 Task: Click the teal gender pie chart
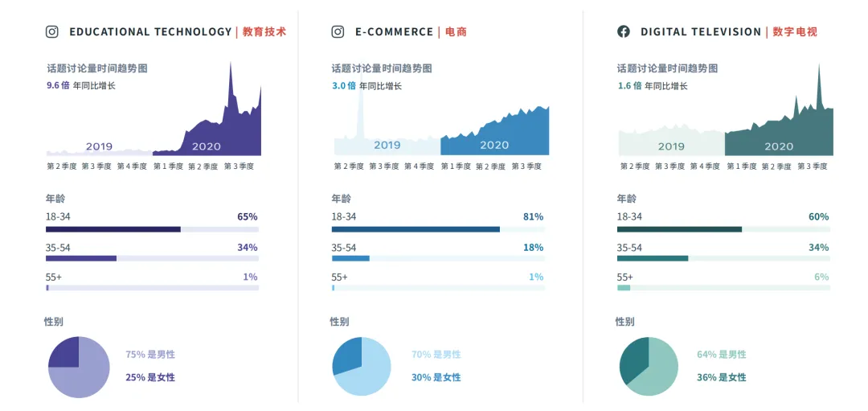click(x=649, y=366)
